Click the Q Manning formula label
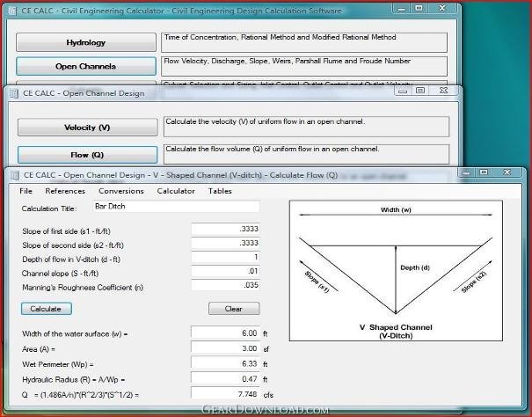This screenshot has width=532, height=417. (x=80, y=395)
